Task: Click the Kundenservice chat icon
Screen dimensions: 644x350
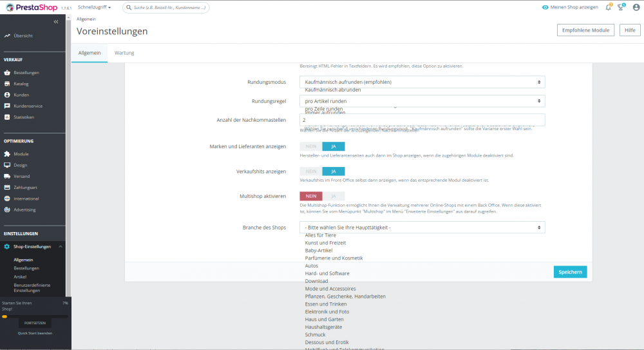Action: [x=7, y=106]
